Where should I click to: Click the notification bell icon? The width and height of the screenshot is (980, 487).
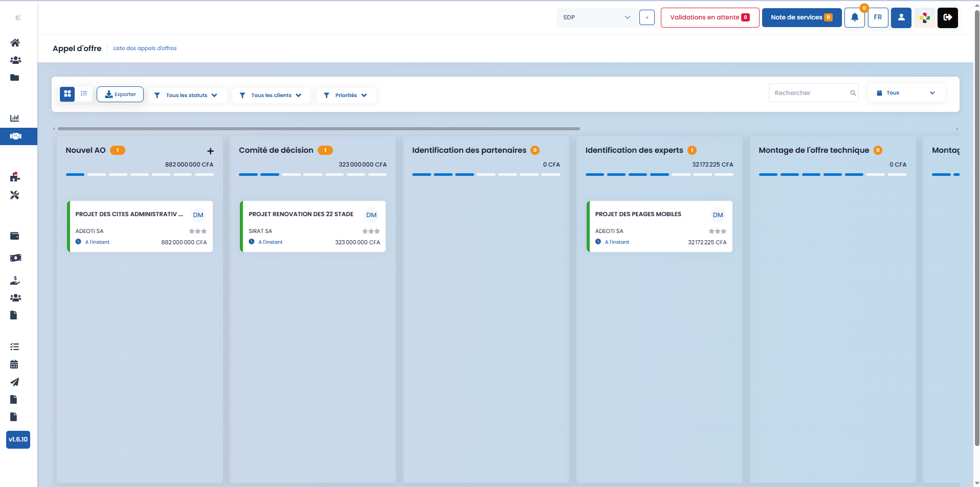pyautogui.click(x=854, y=17)
